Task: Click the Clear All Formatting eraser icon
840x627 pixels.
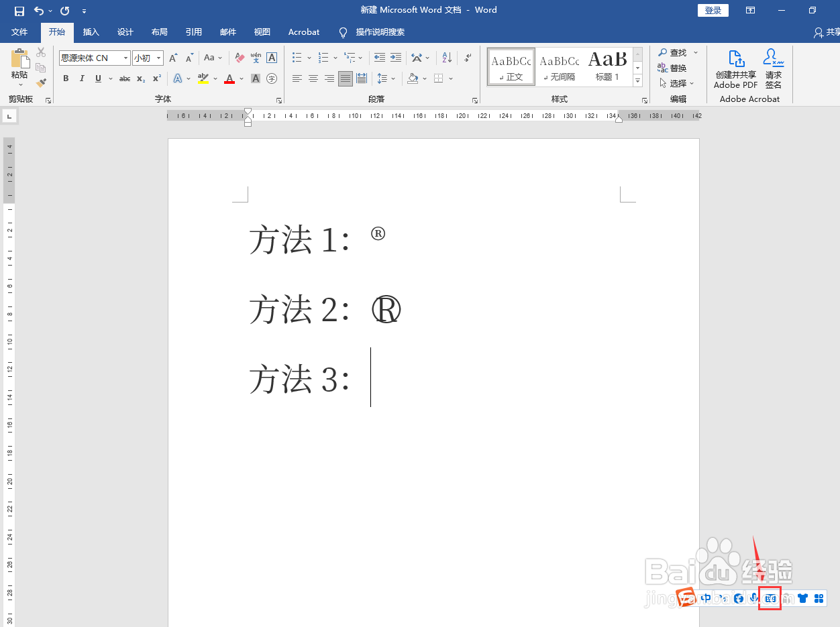Action: click(x=239, y=58)
